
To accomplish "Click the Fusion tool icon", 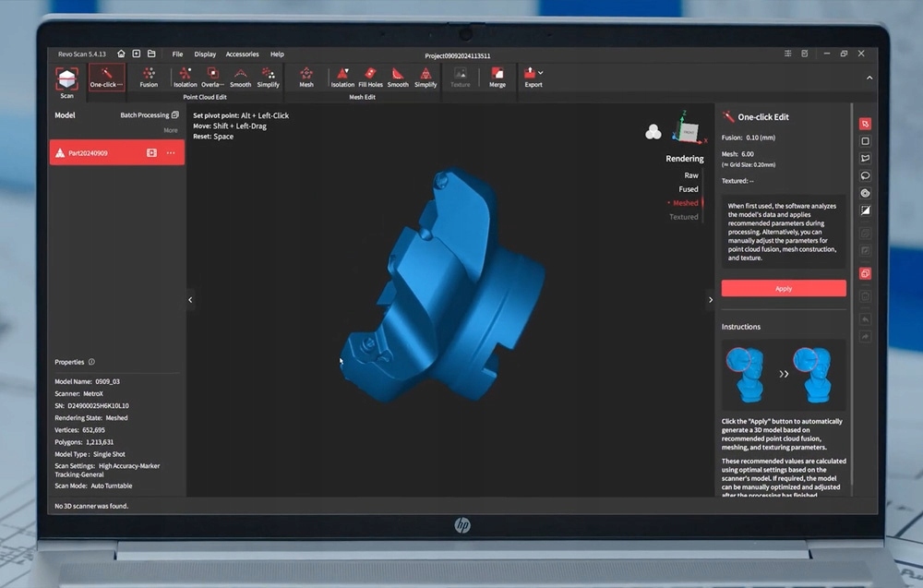I will 149,76.
